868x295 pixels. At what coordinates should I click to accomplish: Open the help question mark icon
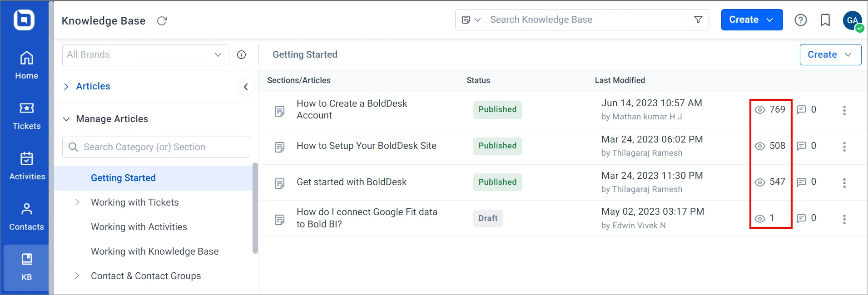pos(800,20)
